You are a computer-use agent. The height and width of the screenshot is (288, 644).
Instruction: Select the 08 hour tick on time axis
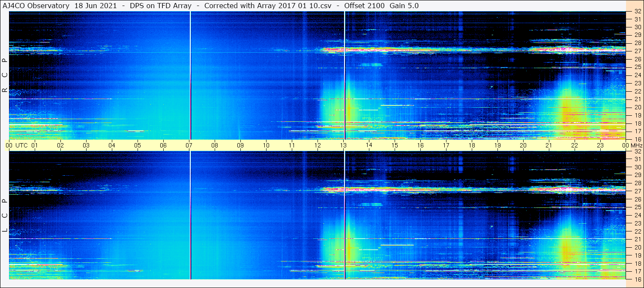coord(215,145)
